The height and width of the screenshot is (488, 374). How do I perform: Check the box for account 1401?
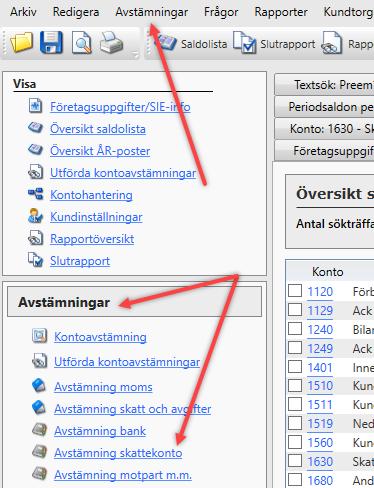295,367
